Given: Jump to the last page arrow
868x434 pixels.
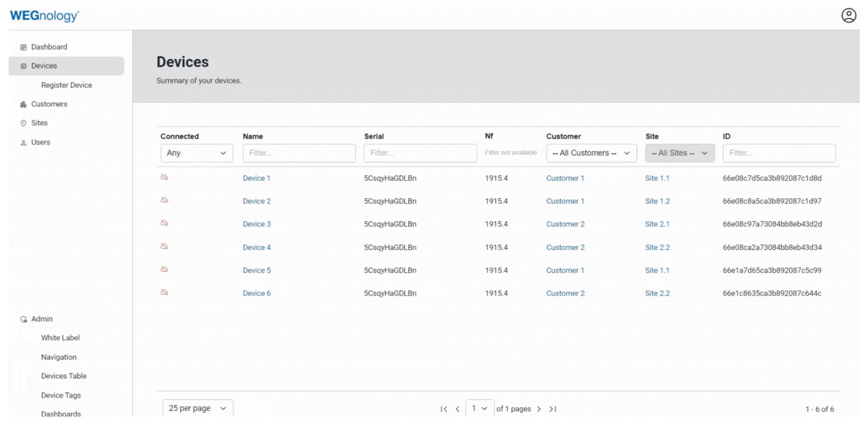Looking at the screenshot, I should click(553, 409).
